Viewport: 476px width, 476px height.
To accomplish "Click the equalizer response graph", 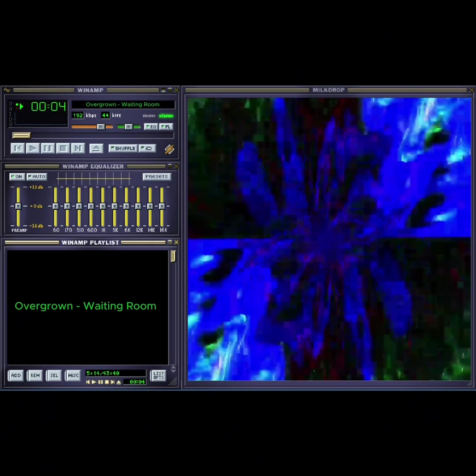I will pos(94,178).
